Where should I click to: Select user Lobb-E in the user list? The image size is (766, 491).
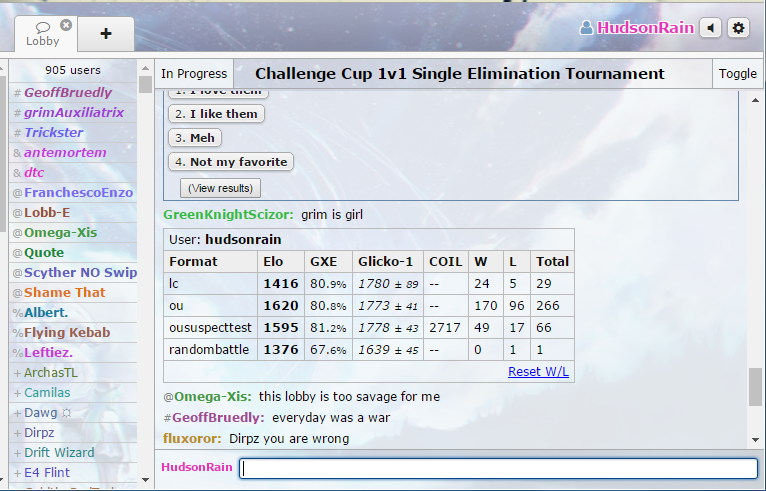tap(73, 213)
